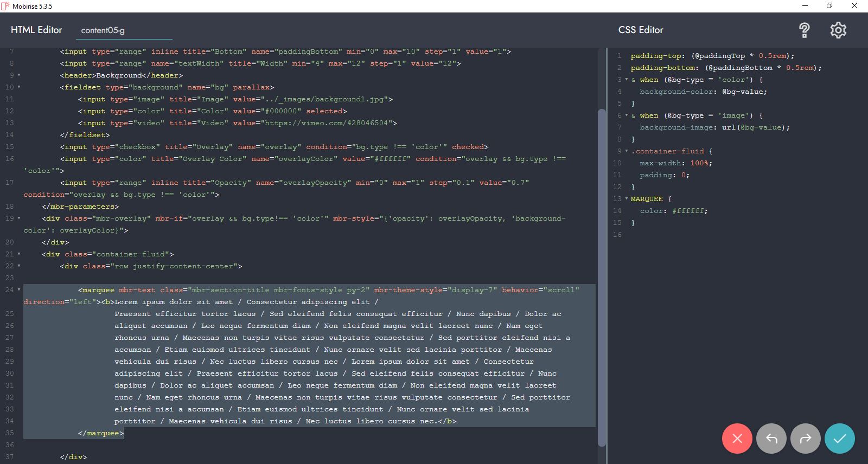This screenshot has width=868, height=464.
Task: Click the HTML editor vertical scrollbar
Action: (601, 271)
